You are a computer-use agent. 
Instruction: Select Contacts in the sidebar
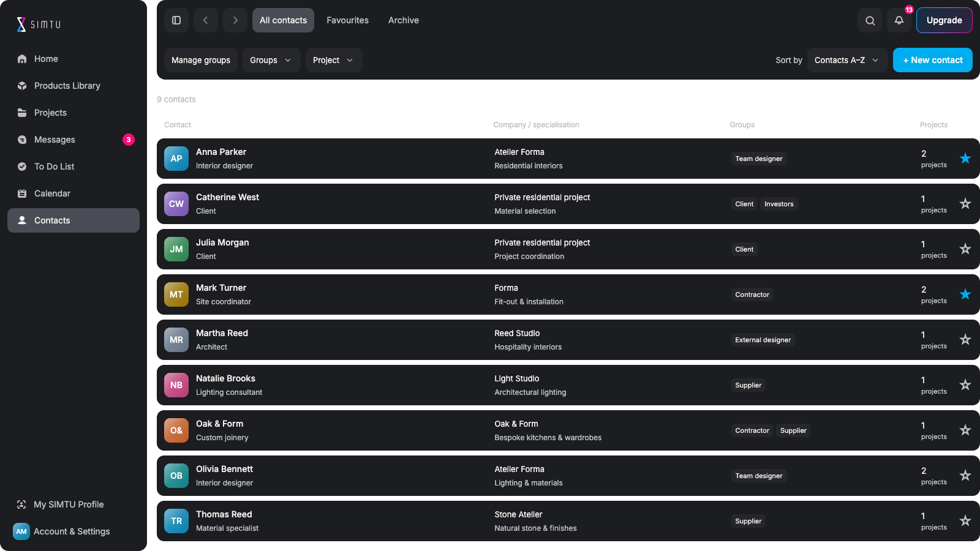tap(73, 220)
